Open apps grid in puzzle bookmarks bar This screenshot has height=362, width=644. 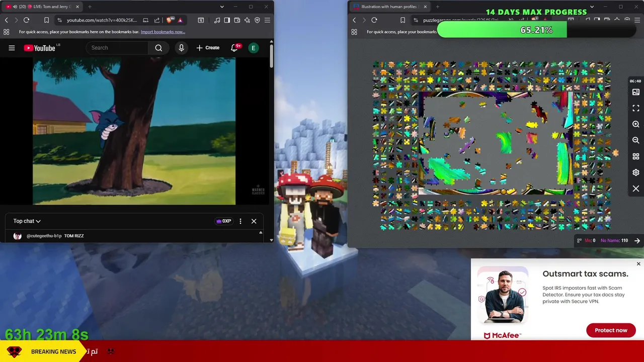tap(354, 32)
